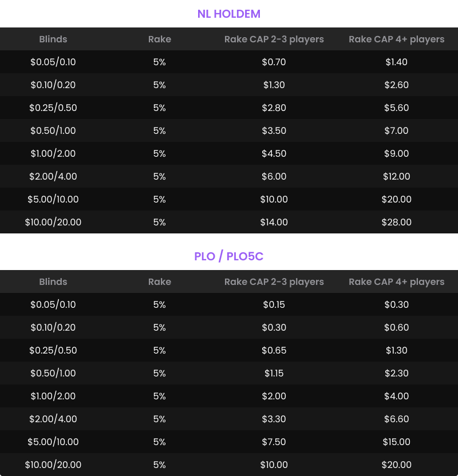Click the PLO / PLO5C section heading

click(228, 256)
